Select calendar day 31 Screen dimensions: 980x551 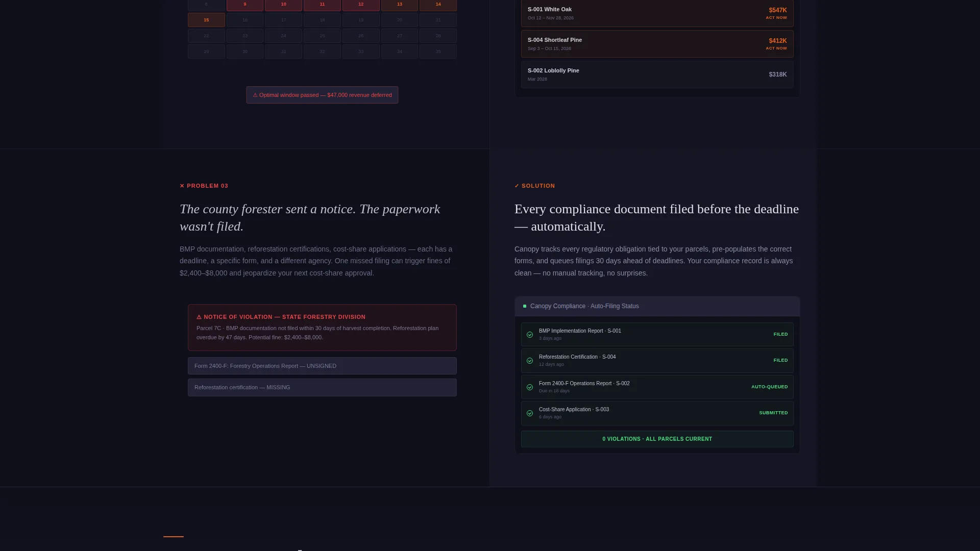[283, 52]
